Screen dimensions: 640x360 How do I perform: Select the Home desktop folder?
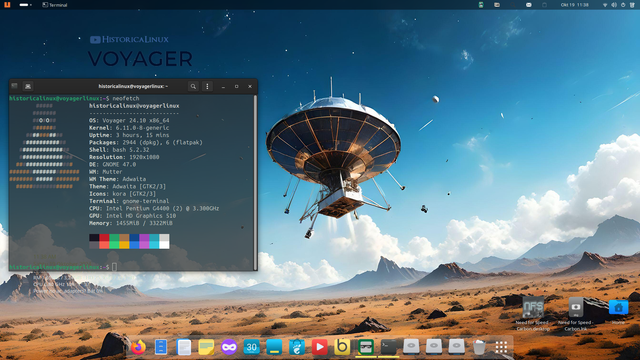click(618, 311)
